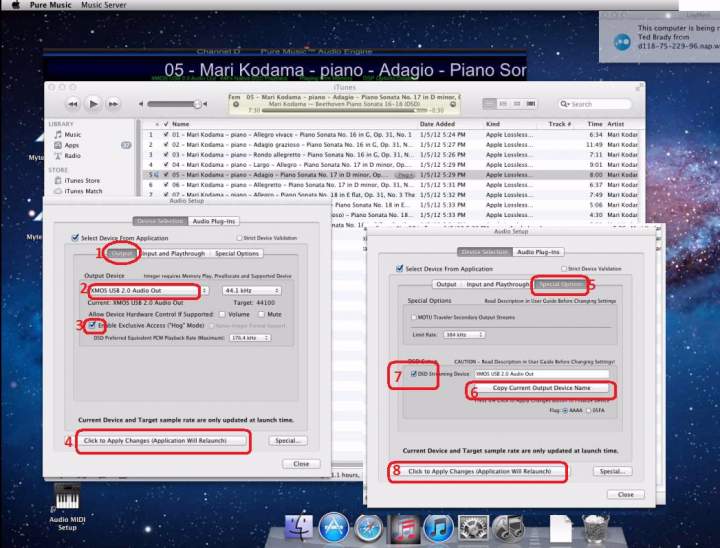Toggle Strict Device Validation in left dialog
This screenshot has width=720, height=548.
pyautogui.click(x=239, y=238)
